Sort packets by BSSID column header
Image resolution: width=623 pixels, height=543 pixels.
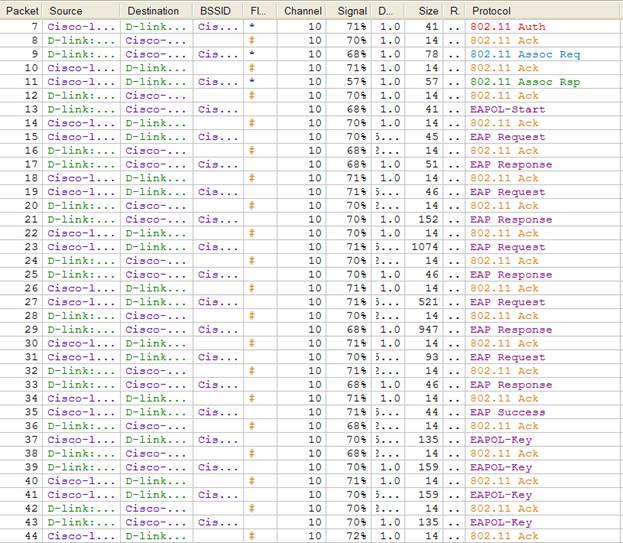(212, 11)
